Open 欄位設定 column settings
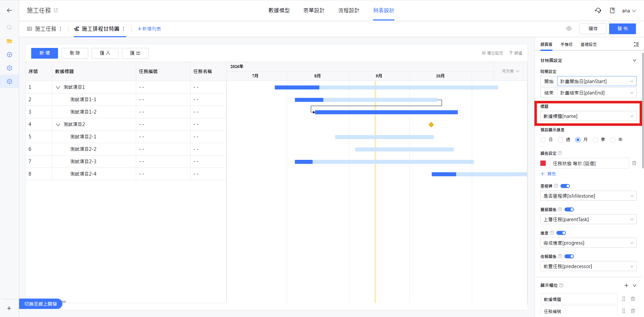The width and height of the screenshot is (644, 317). coord(492,53)
